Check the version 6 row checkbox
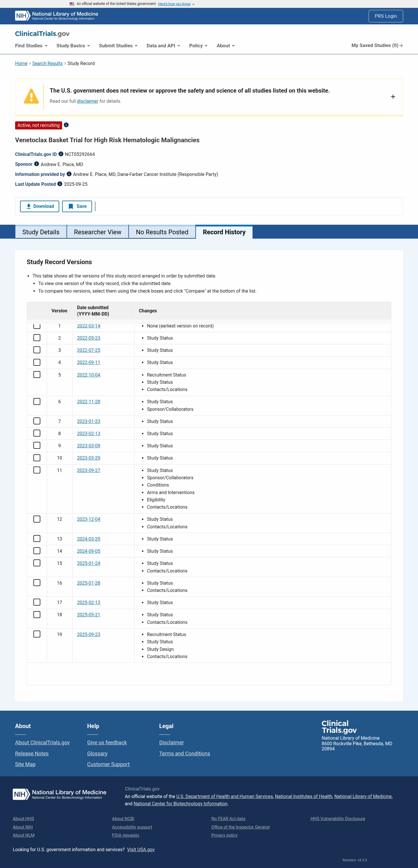 [37, 401]
